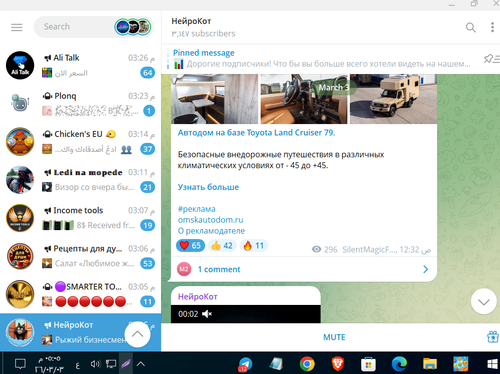The height and width of the screenshot is (374, 500).
Task: Click the Ledi na mopede avatar
Action: 20,180
